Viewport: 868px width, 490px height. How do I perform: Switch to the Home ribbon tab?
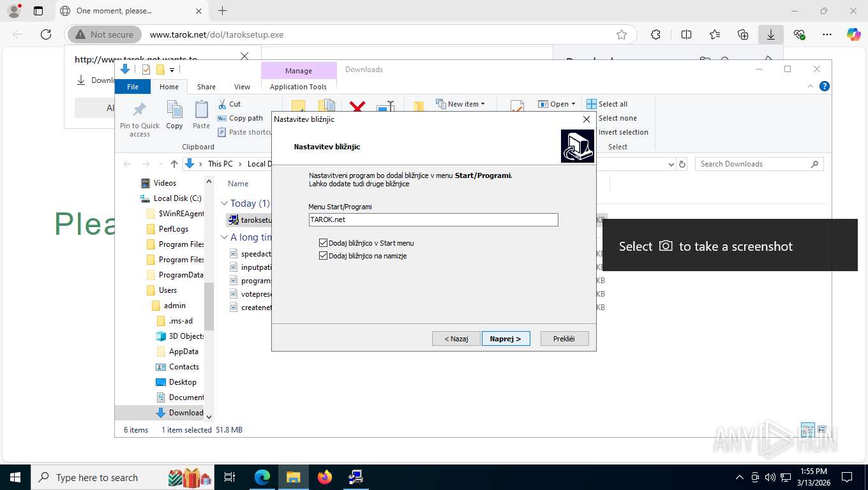click(x=169, y=87)
